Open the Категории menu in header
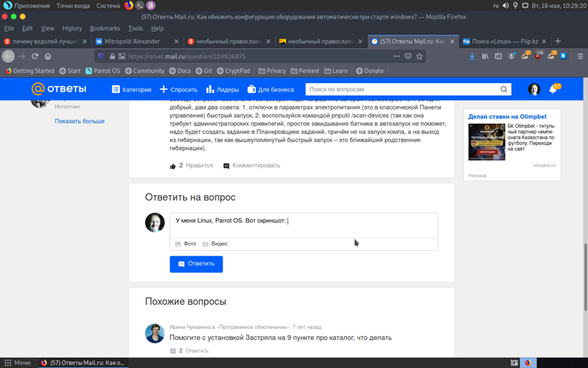The height and width of the screenshot is (368, 588). 132,89
